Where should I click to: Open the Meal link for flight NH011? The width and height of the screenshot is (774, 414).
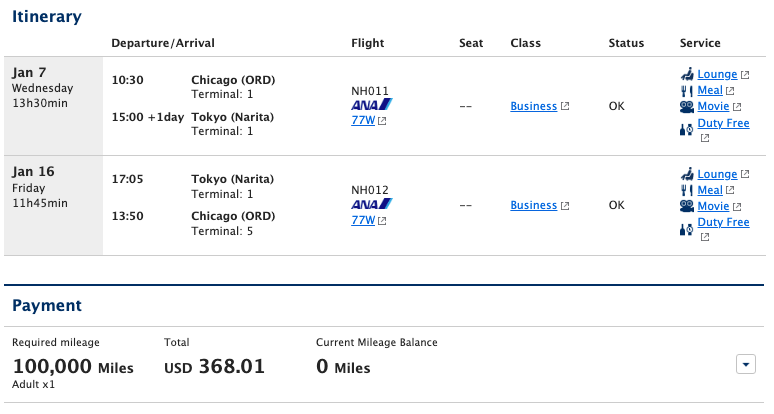point(710,90)
